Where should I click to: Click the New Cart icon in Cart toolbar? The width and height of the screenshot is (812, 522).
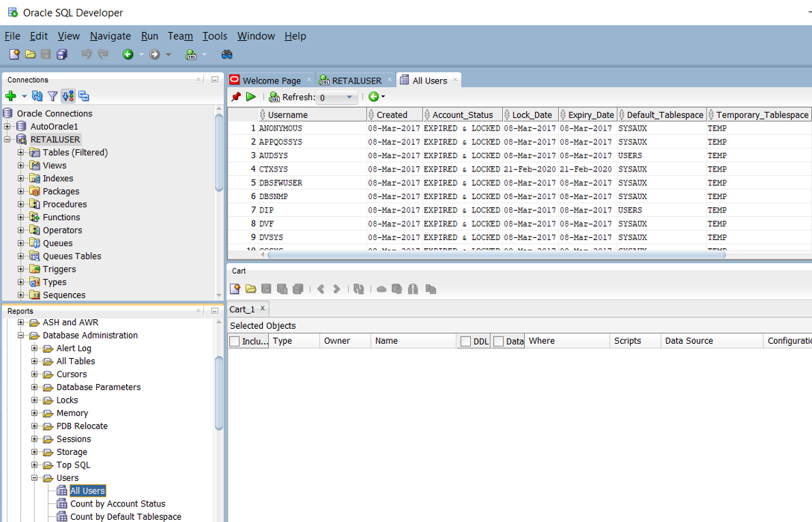click(x=235, y=289)
